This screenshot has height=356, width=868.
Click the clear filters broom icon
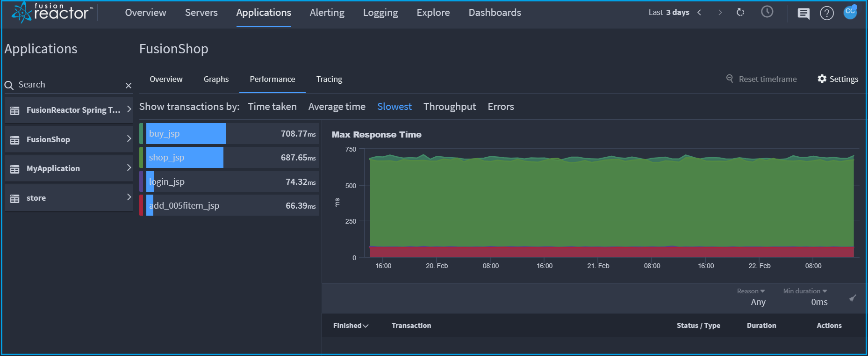tap(853, 298)
